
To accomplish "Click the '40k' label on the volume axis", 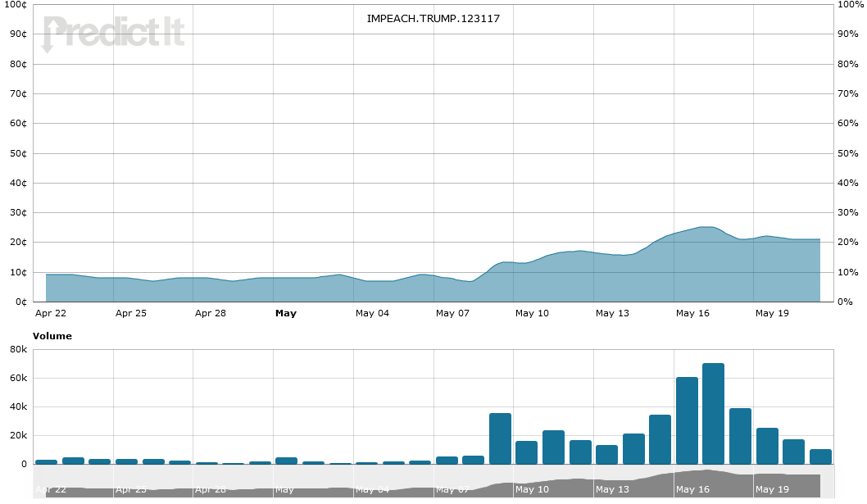I will coord(18,406).
